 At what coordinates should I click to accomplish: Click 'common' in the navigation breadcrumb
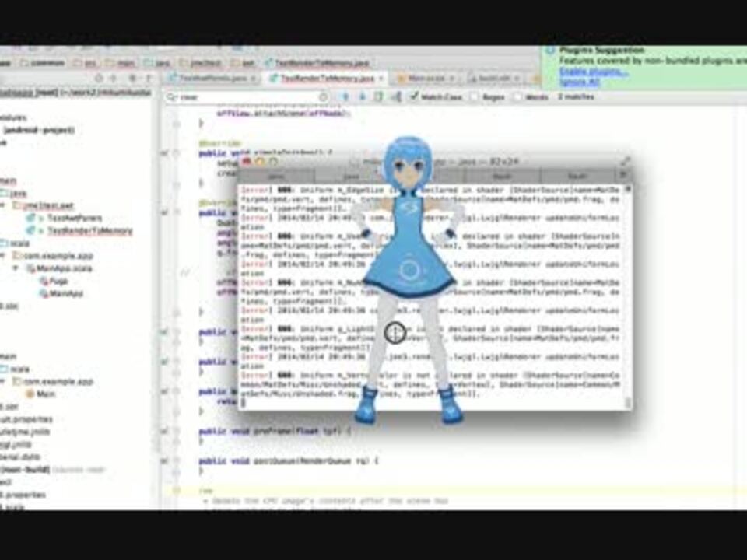[43, 63]
